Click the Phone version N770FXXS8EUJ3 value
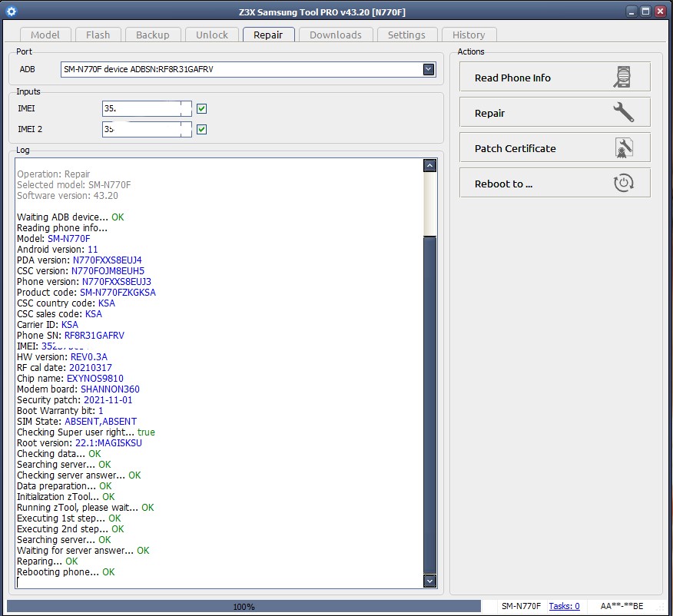The image size is (673, 616). click(116, 281)
